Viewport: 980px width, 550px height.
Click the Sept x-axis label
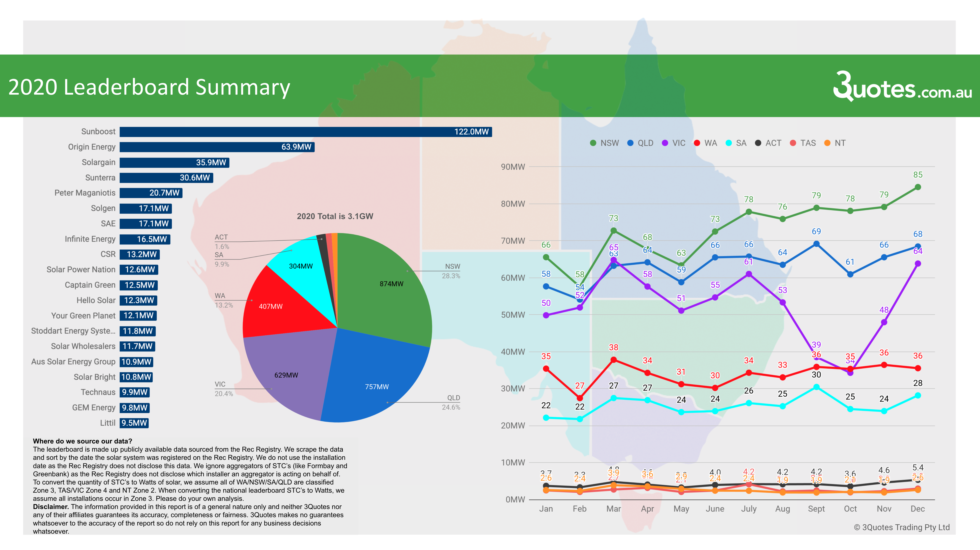coord(816,509)
